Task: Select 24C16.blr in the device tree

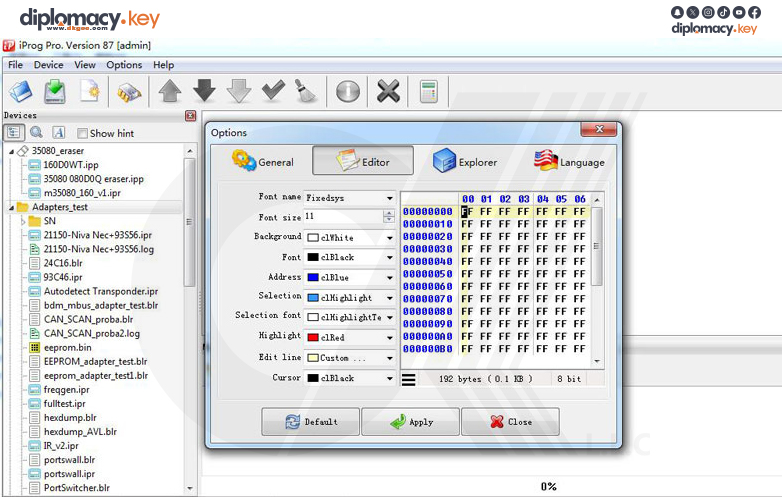Action: tap(63, 263)
